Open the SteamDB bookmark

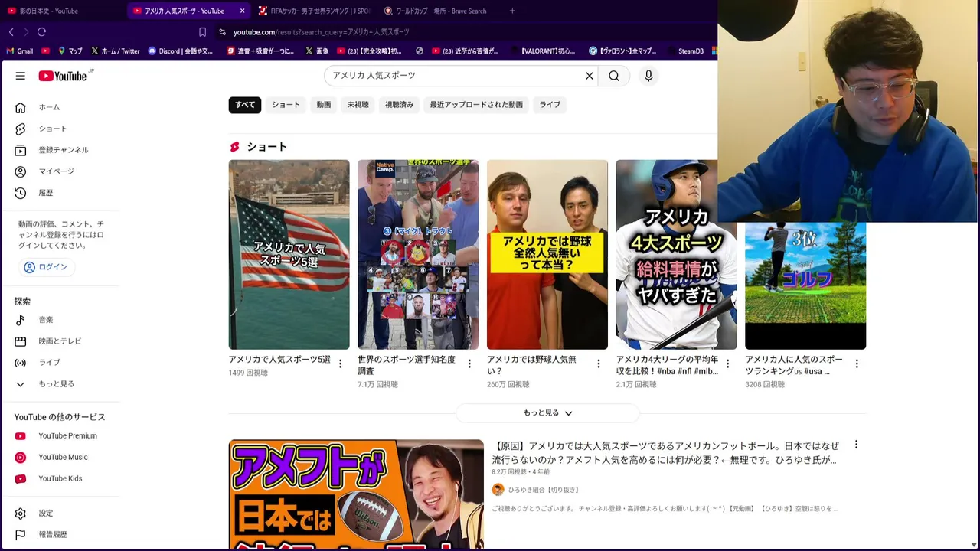(684, 51)
